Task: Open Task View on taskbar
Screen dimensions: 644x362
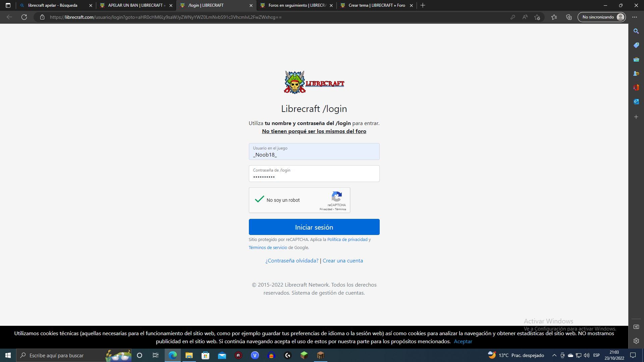Action: [x=155, y=355]
